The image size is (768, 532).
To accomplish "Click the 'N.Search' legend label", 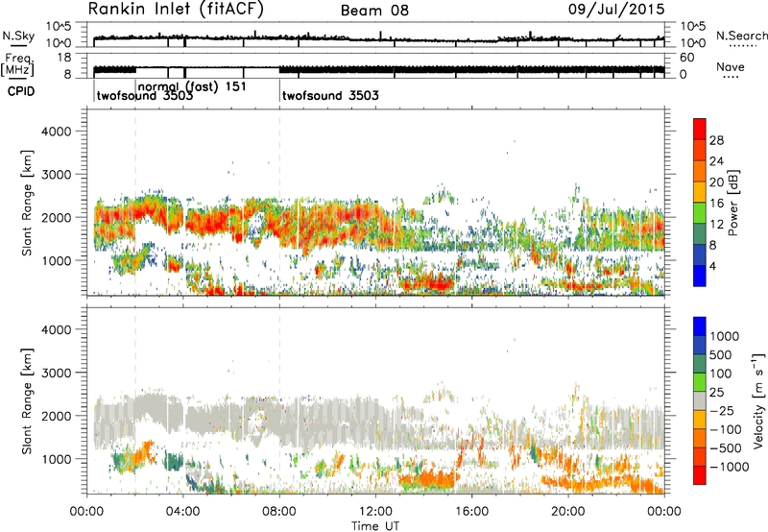I will [741, 36].
